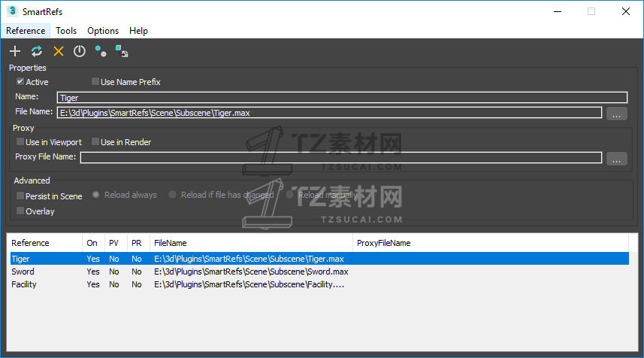The height and width of the screenshot is (358, 644).
Task: Toggle reference power on/off icon
Action: click(x=79, y=51)
